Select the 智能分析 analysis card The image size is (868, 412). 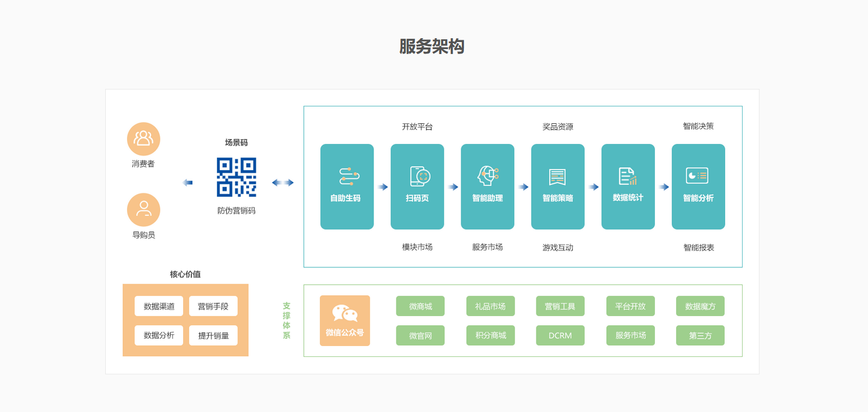[x=698, y=187]
